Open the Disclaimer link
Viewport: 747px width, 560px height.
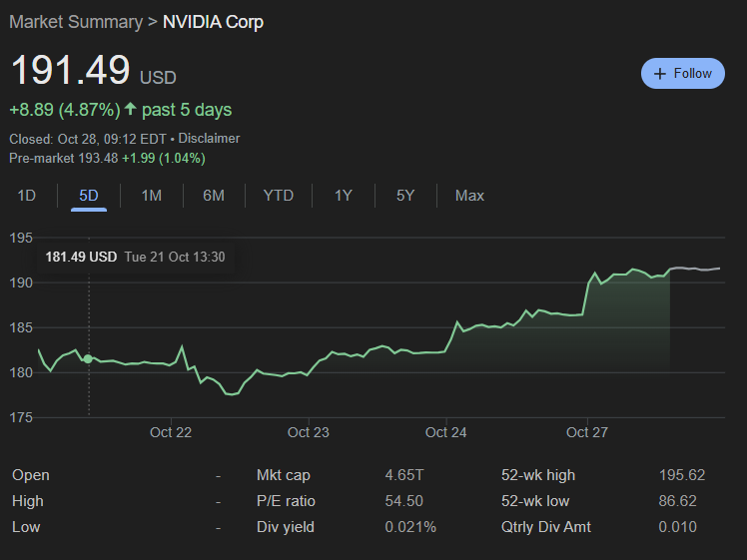point(209,139)
